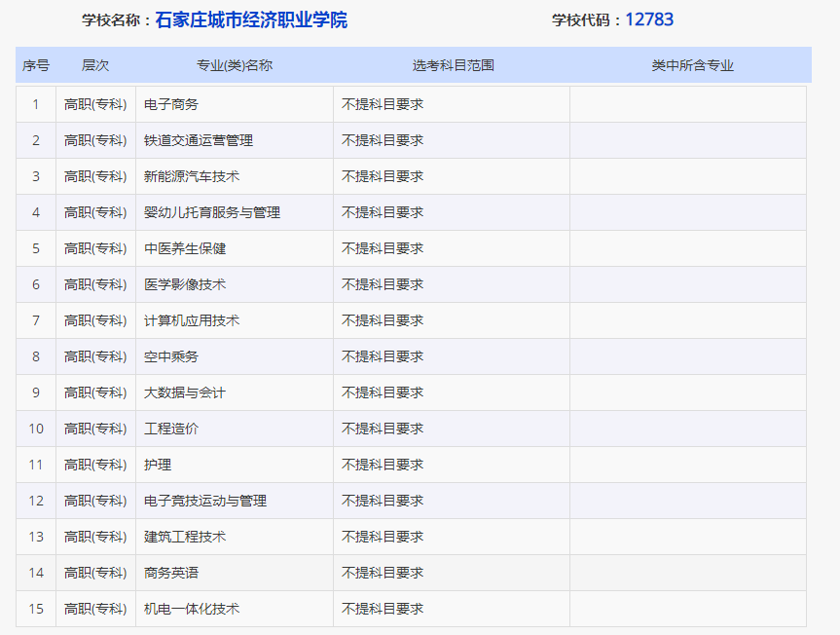Click sequence number 5 cell
840x635 pixels.
[x=36, y=248]
